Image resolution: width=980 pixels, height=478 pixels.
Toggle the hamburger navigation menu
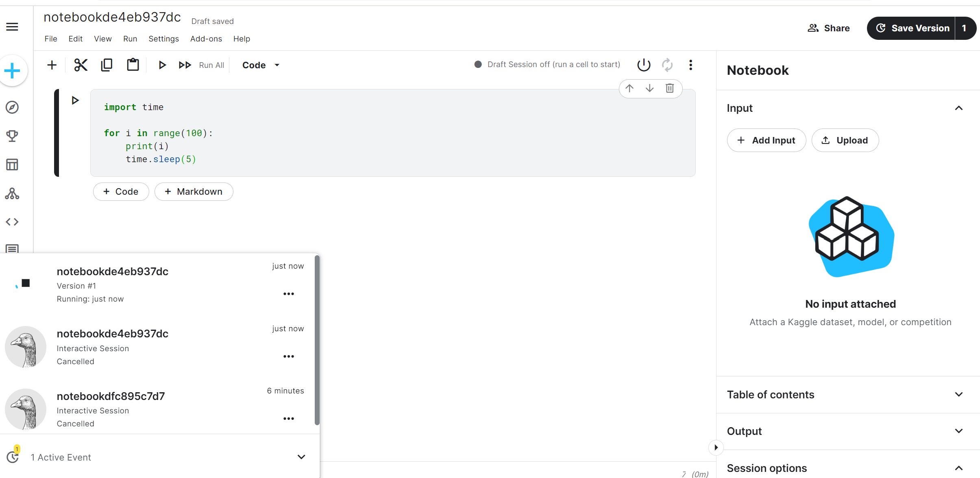click(12, 27)
